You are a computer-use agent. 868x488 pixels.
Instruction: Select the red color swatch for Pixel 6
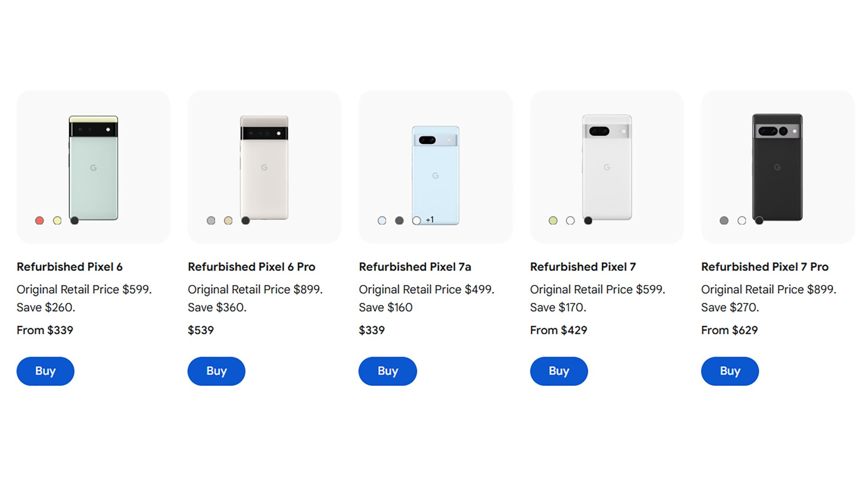40,221
